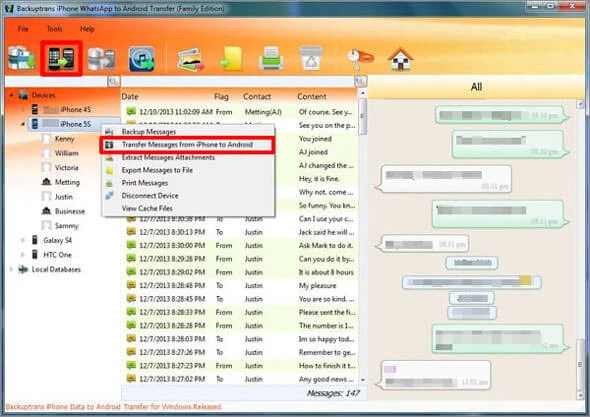Click the message list scroll up arrow
Screen dimensions: 590x417
point(363,93)
